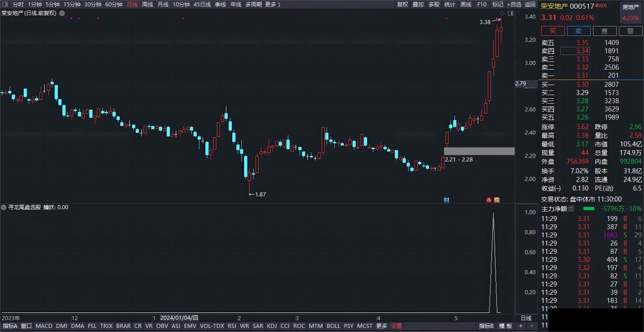Click the red 买 buy button
This screenshot has width=644, height=332.
(x=552, y=31)
